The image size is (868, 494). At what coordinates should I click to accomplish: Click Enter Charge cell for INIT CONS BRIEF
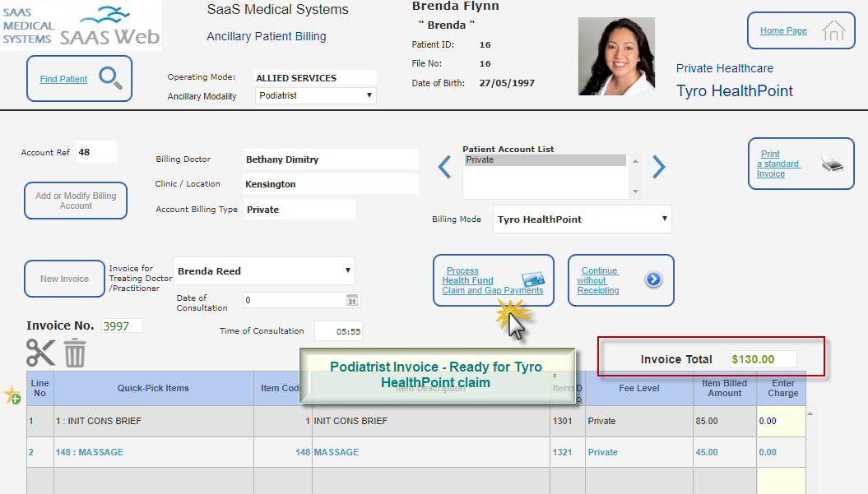[x=781, y=421]
